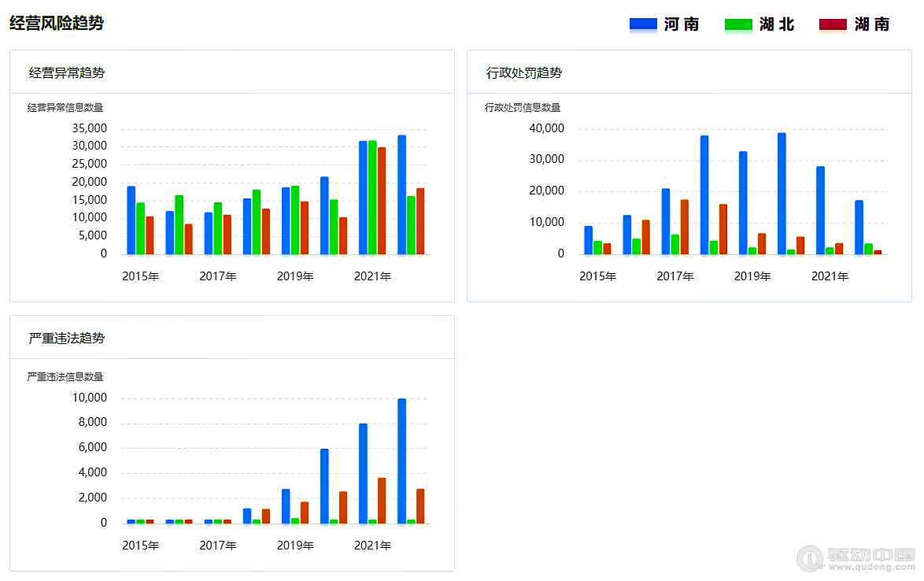The image size is (924, 581).
Task: Select tallest blue bar in 严重违法趋势 chart
Action: 402,461
